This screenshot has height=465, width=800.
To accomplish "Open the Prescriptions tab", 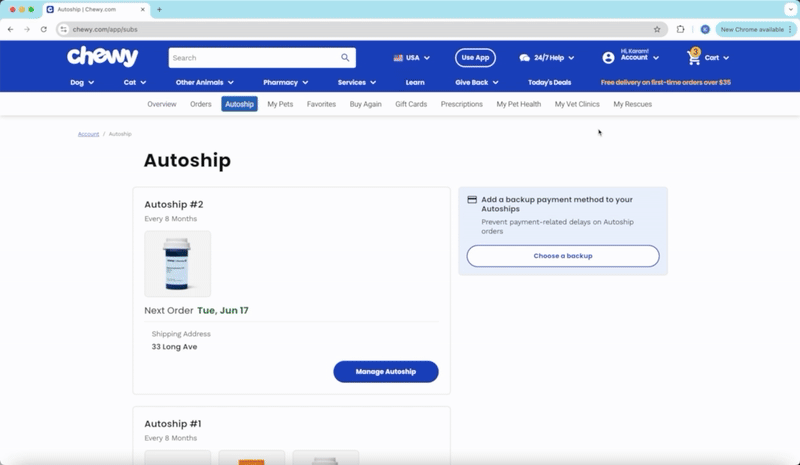I will tap(462, 104).
